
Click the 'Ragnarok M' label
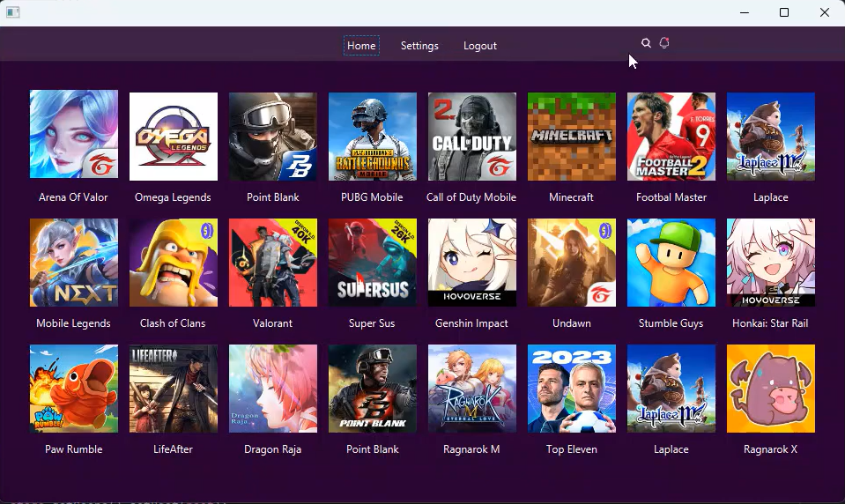pyautogui.click(x=471, y=449)
